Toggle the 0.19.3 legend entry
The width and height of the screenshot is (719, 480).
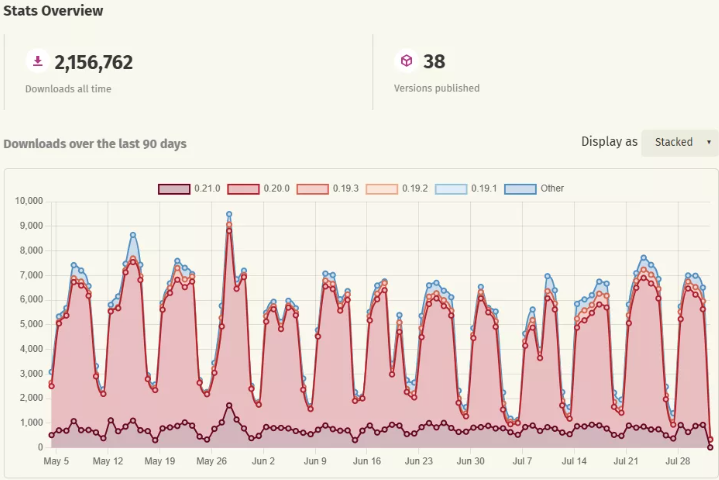point(328,188)
